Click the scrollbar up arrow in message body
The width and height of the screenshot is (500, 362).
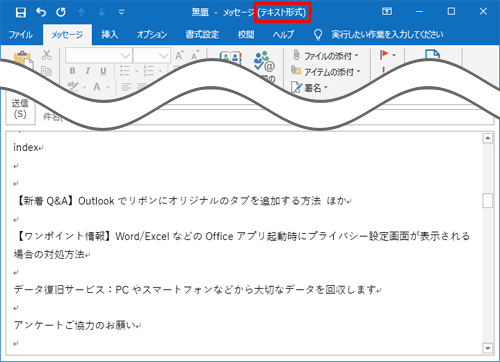tap(488, 138)
